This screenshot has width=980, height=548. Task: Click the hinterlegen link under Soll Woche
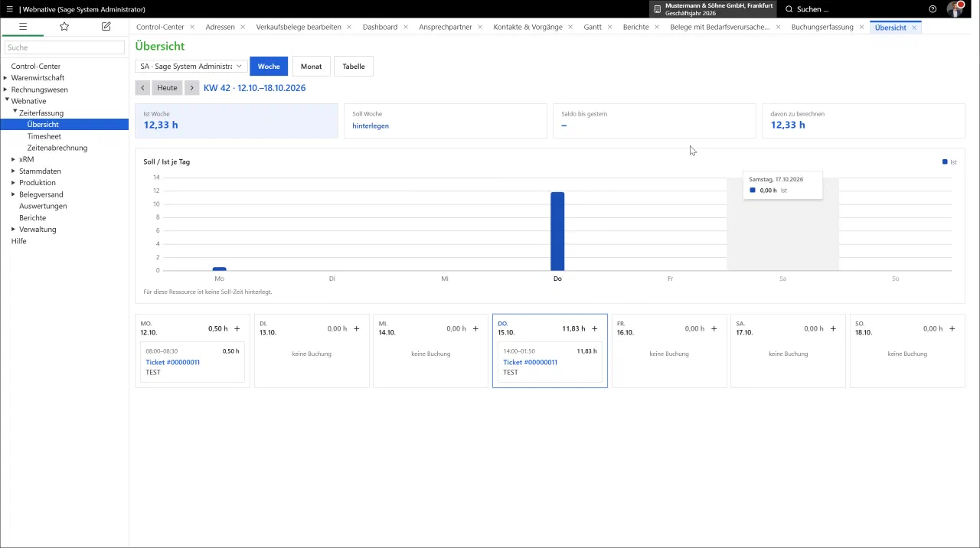pos(371,126)
